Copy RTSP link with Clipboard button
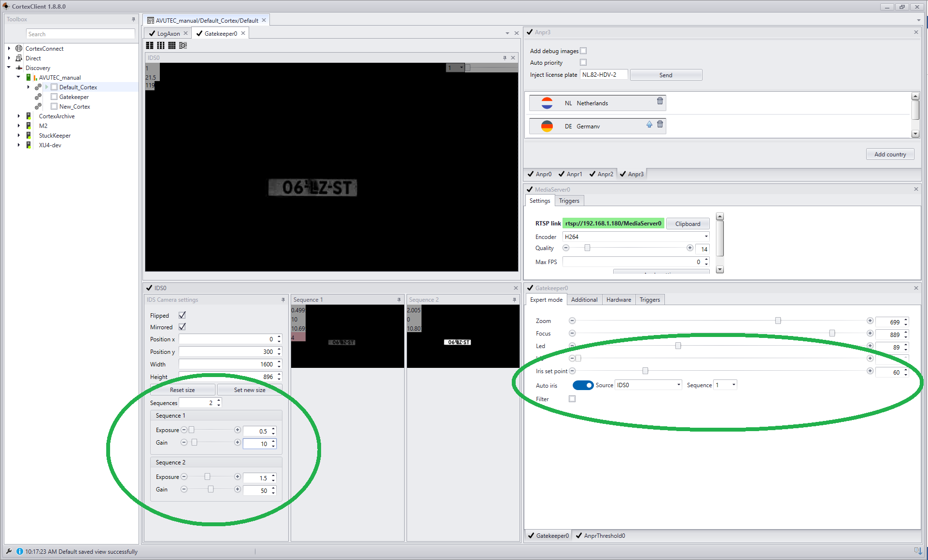The image size is (928, 560). pos(688,224)
